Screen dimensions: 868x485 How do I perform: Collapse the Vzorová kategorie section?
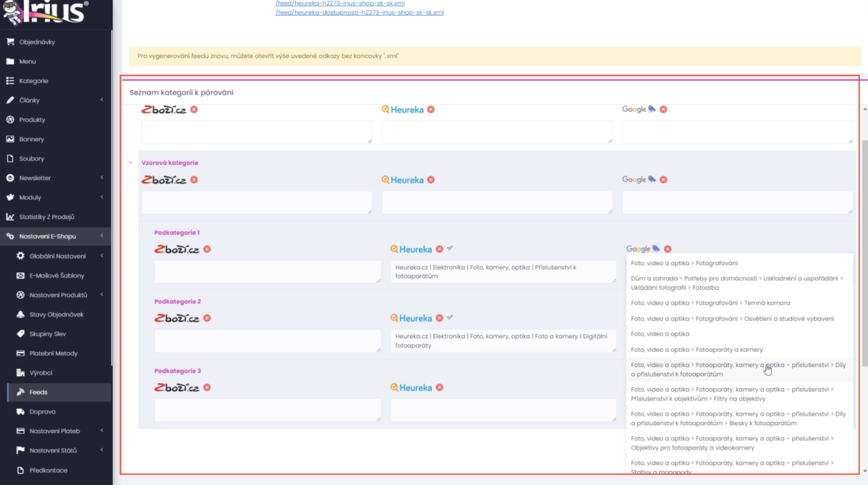[130, 163]
